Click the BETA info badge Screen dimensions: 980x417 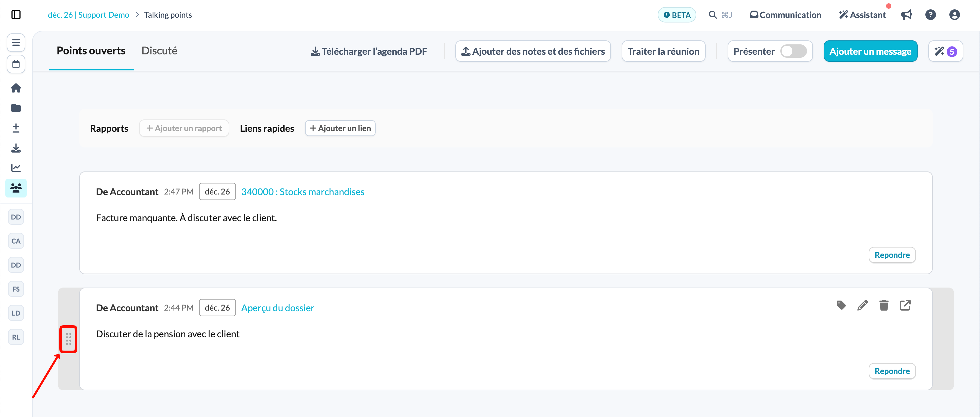coord(677,15)
